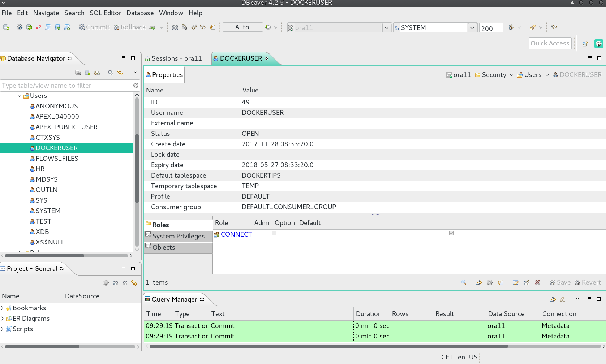Screen dimensions: 606x364
Task: Open the CONNECT role link
Action: tap(236, 234)
